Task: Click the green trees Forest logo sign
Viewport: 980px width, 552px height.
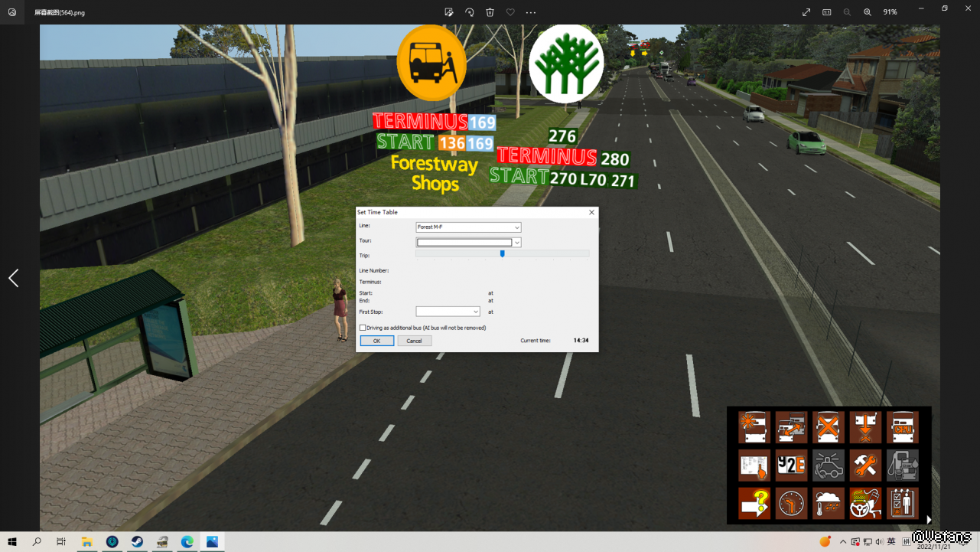Action: click(x=566, y=64)
